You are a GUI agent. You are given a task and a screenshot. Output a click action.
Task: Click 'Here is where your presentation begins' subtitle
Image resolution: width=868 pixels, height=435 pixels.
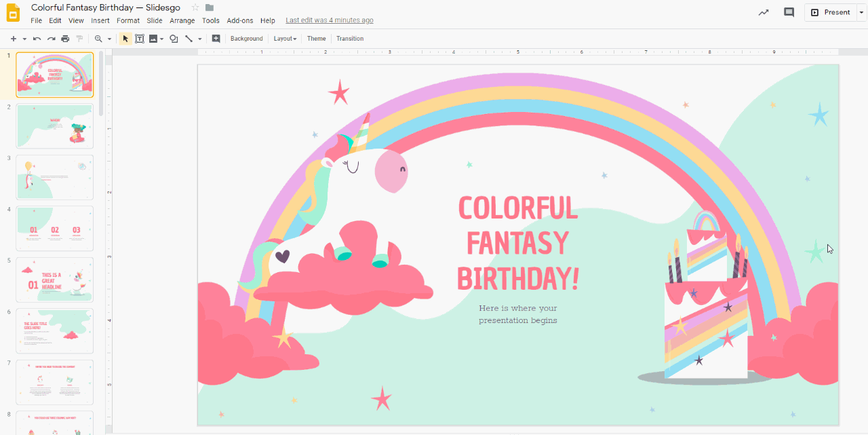pyautogui.click(x=518, y=314)
